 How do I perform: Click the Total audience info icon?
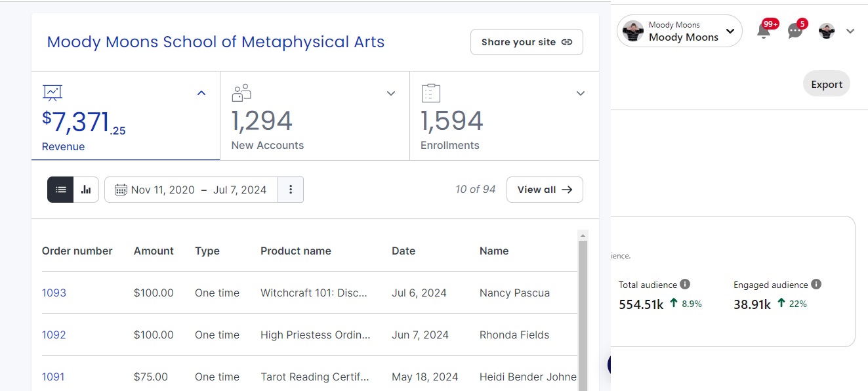coord(685,284)
